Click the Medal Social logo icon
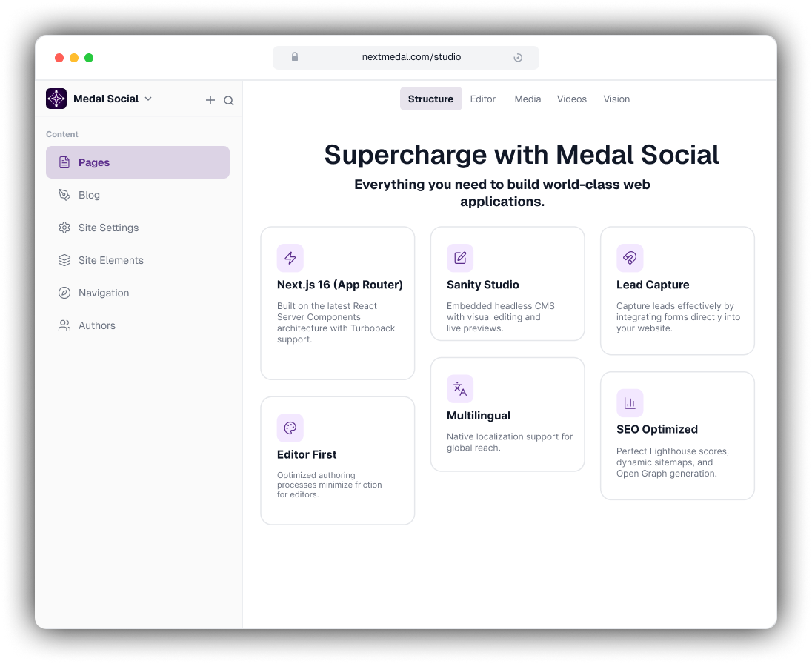Viewport: 812px width, 664px height. pos(56,99)
